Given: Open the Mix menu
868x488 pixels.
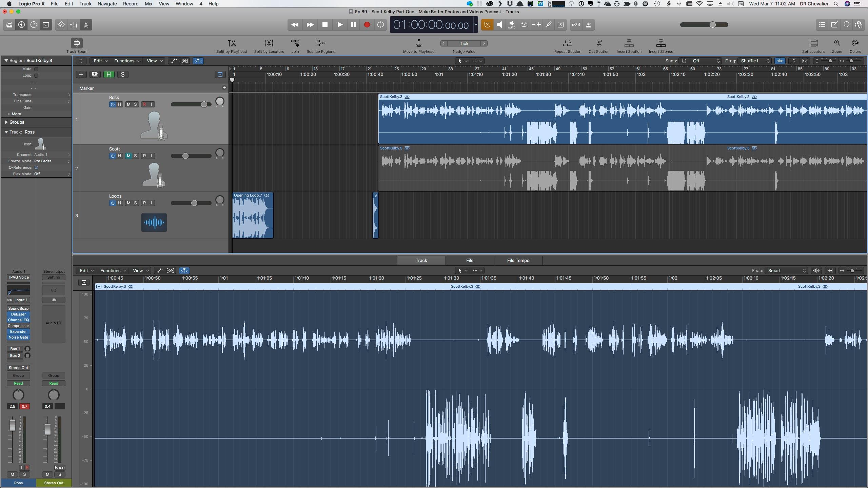Looking at the screenshot, I should [148, 4].
